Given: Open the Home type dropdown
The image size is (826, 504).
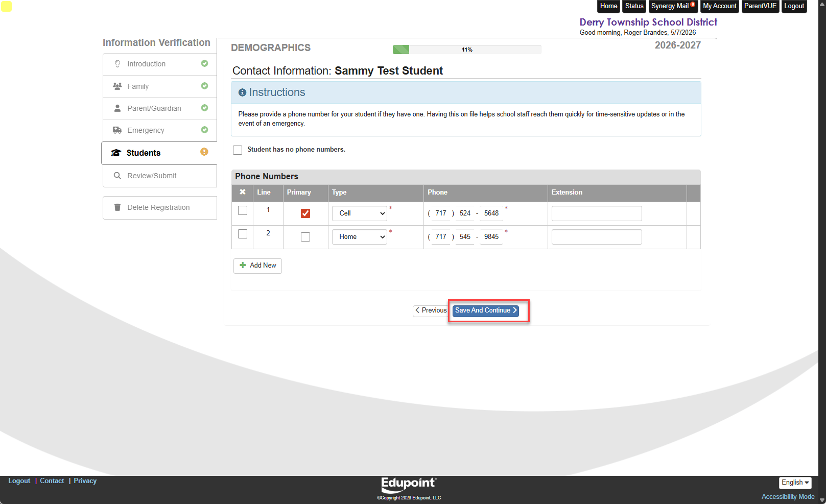Looking at the screenshot, I should (x=360, y=237).
